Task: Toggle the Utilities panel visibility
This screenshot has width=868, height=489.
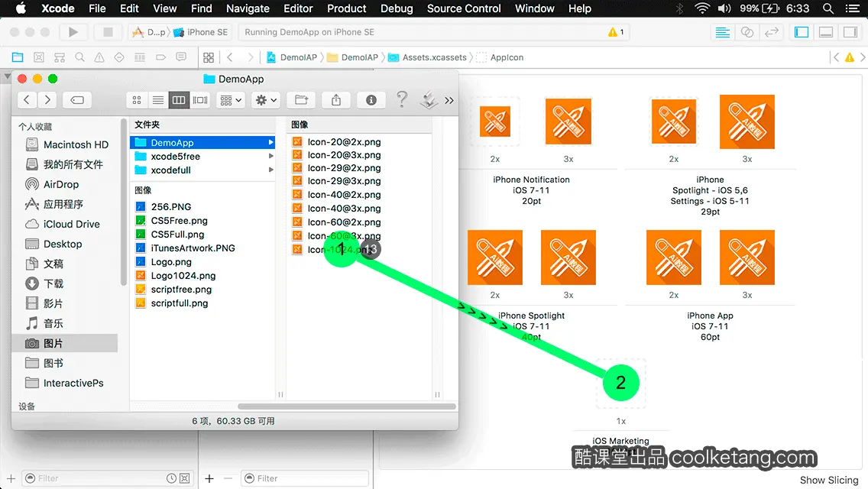Action: pyautogui.click(x=850, y=32)
